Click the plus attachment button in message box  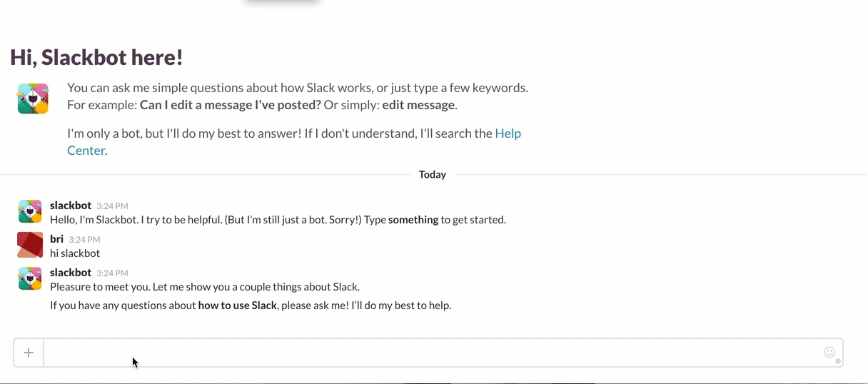[29, 353]
